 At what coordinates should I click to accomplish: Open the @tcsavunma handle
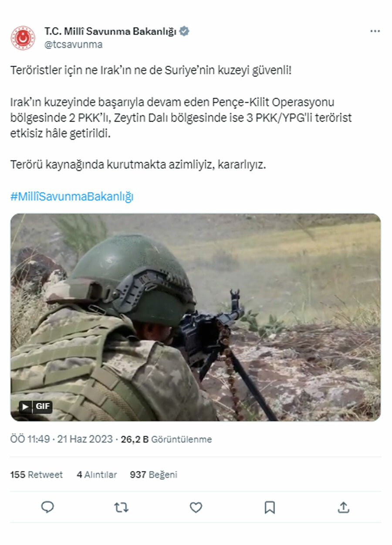tap(73, 44)
